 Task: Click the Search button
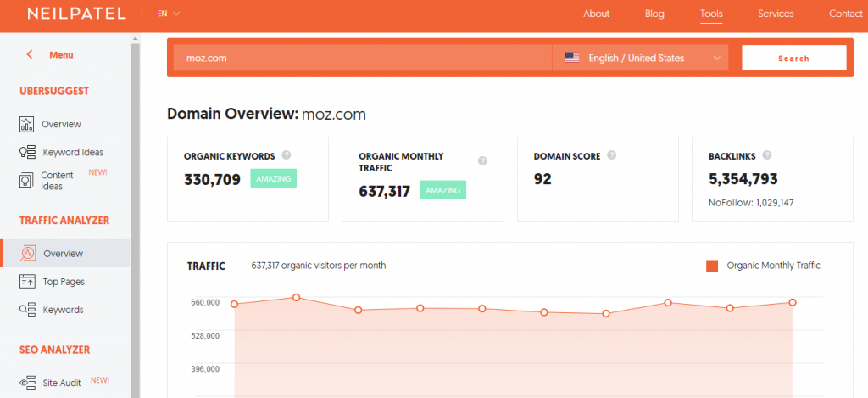pyautogui.click(x=793, y=58)
